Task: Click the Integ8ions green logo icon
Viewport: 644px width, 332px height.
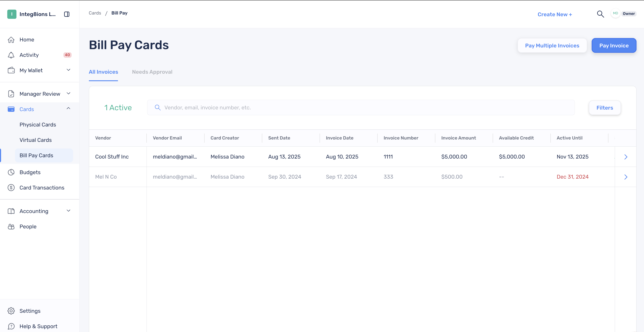Action: click(x=12, y=14)
